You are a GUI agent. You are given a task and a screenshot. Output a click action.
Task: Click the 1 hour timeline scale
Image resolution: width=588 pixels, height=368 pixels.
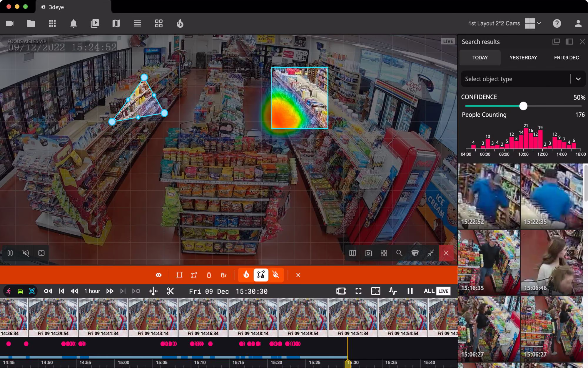click(x=92, y=291)
